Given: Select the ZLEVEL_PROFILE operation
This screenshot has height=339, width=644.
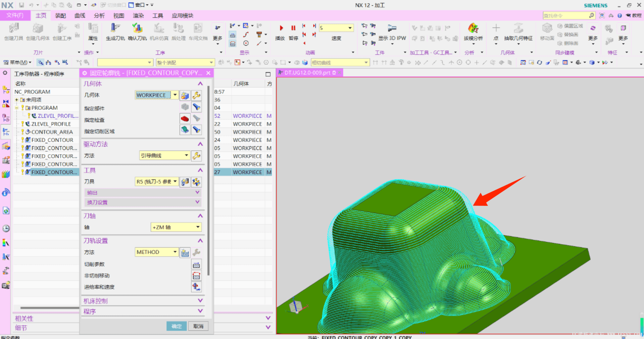Looking at the screenshot, I should tap(51, 124).
